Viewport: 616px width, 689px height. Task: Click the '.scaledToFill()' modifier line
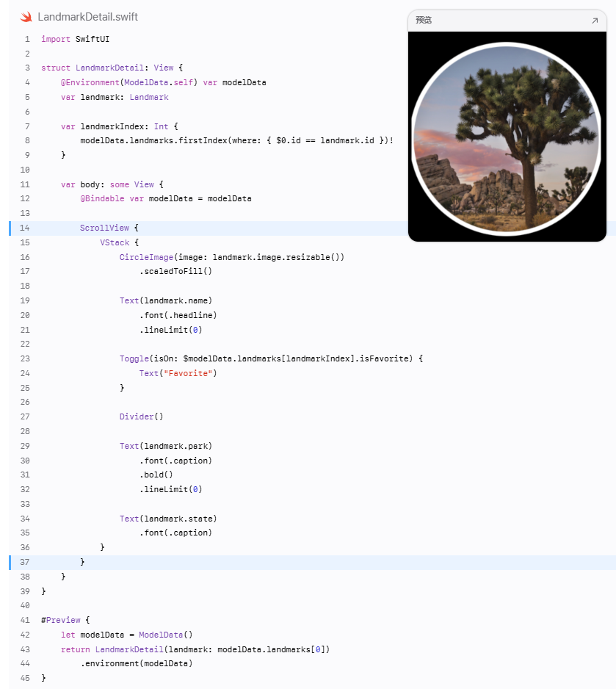click(x=175, y=271)
